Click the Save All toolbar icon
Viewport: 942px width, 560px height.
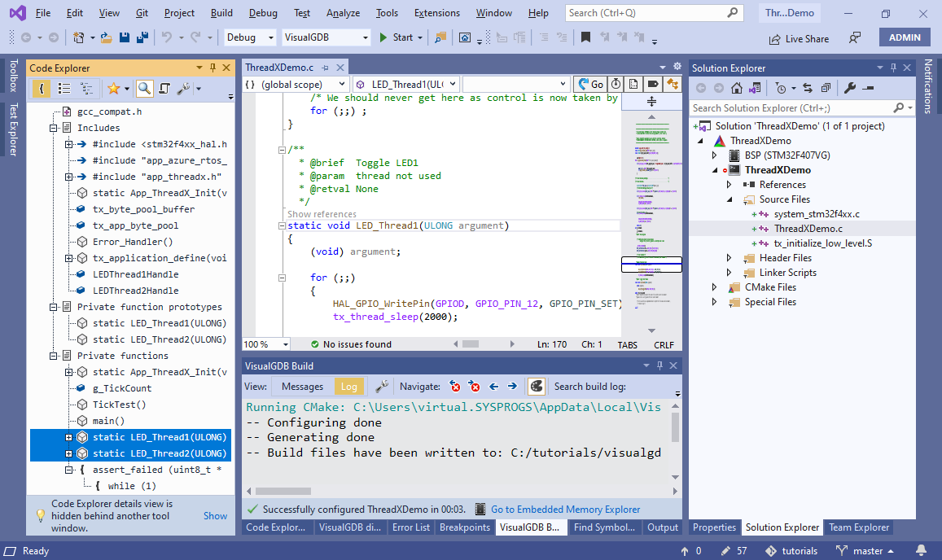click(142, 37)
